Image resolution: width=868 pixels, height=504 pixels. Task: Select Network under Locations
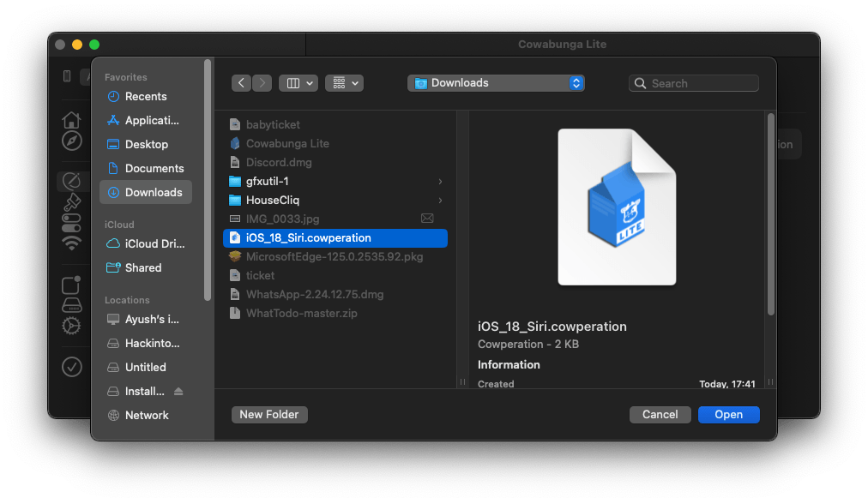coord(146,415)
